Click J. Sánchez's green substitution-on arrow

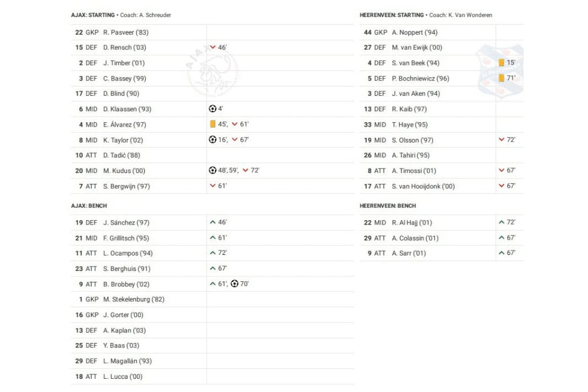[x=213, y=222]
